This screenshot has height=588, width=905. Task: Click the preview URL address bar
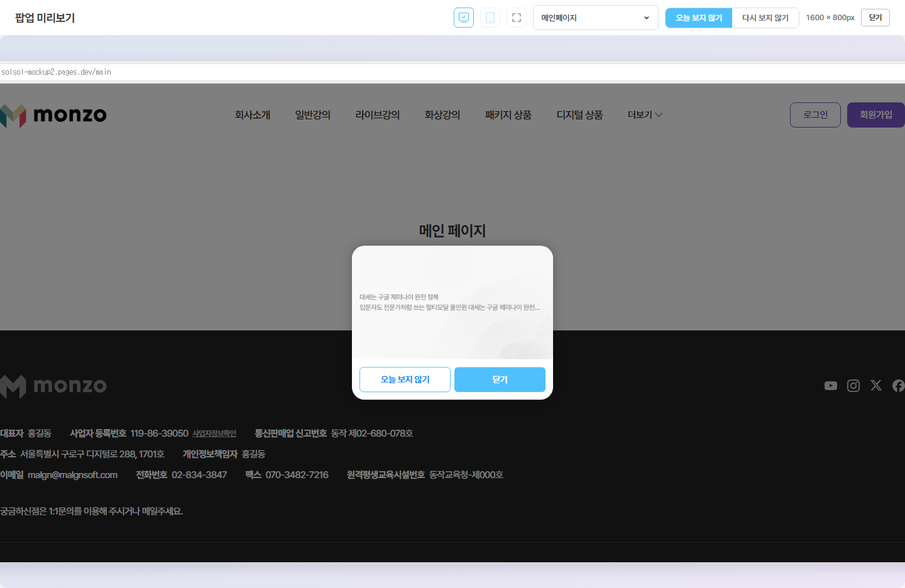pos(452,72)
